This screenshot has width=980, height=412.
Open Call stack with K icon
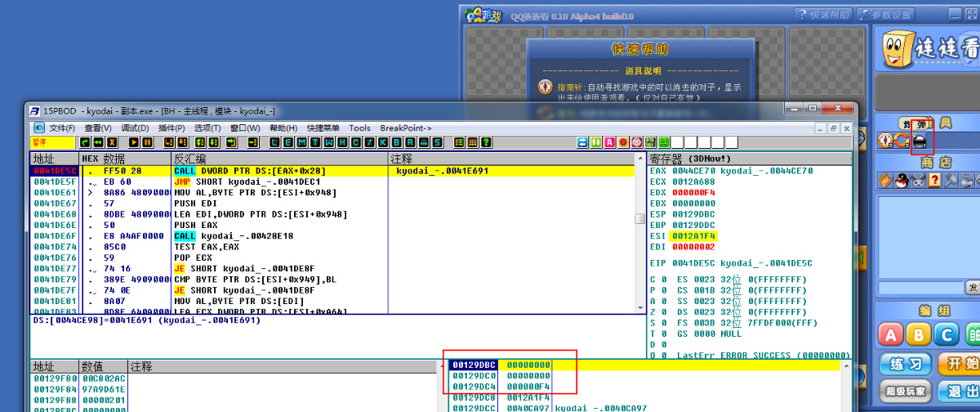pos(382,142)
